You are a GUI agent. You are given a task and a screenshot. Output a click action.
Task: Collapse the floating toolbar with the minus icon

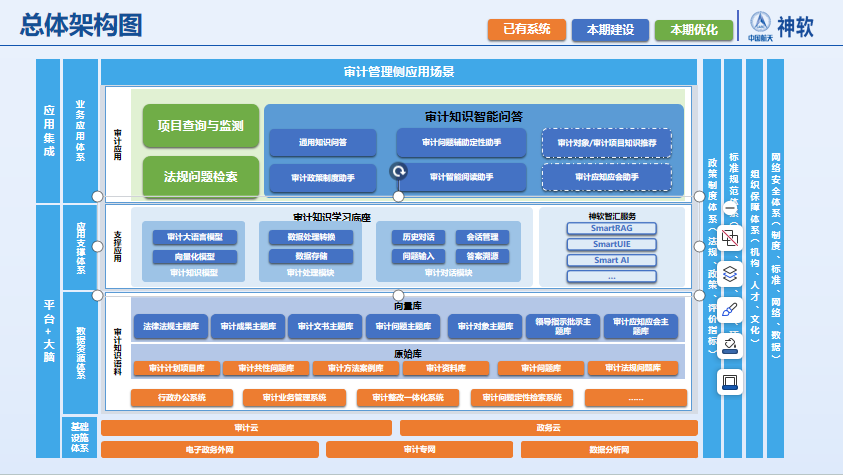[730, 208]
